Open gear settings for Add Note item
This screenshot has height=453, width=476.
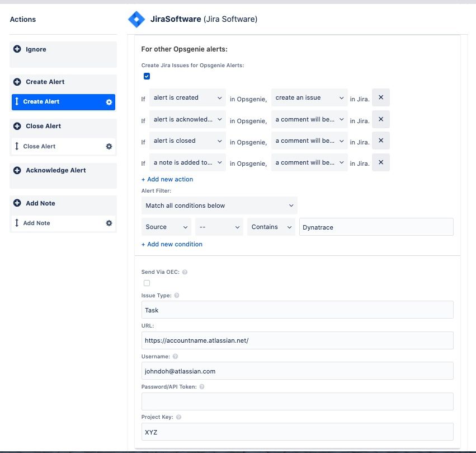[109, 223]
